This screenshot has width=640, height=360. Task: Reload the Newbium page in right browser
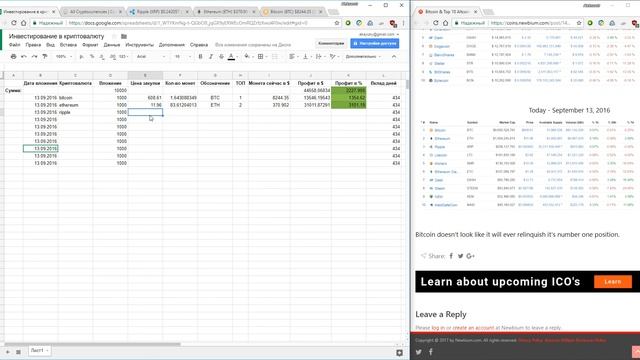click(436, 23)
